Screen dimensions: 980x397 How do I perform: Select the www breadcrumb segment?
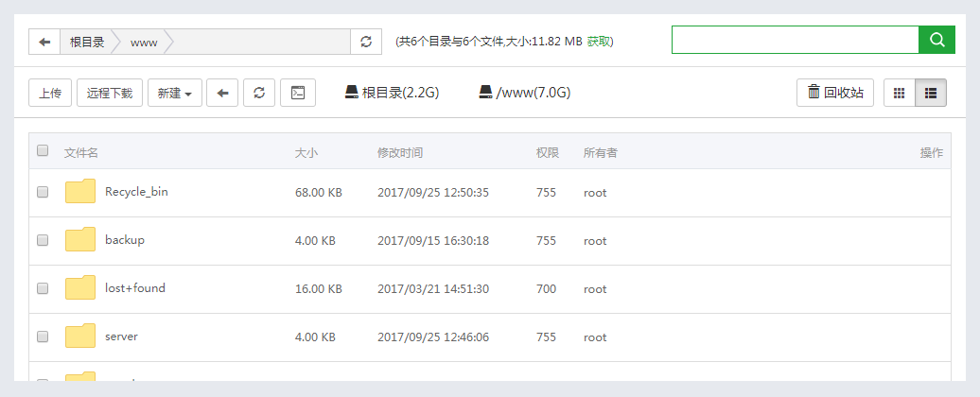pyautogui.click(x=144, y=42)
